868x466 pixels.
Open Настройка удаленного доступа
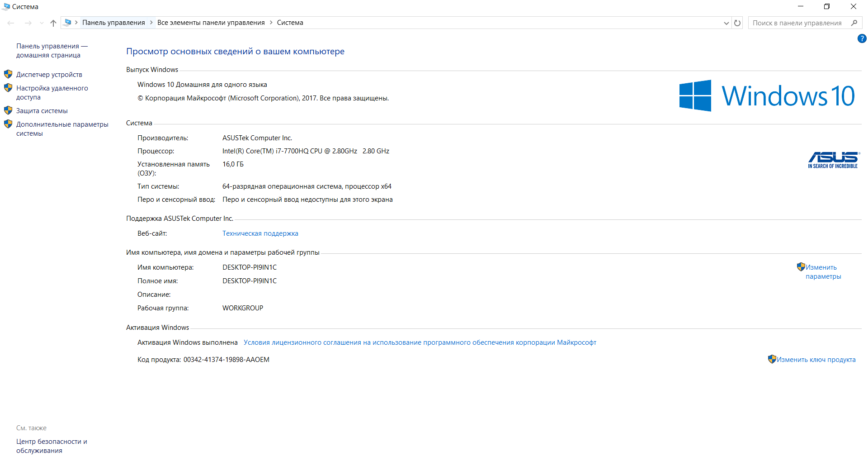tap(52, 93)
